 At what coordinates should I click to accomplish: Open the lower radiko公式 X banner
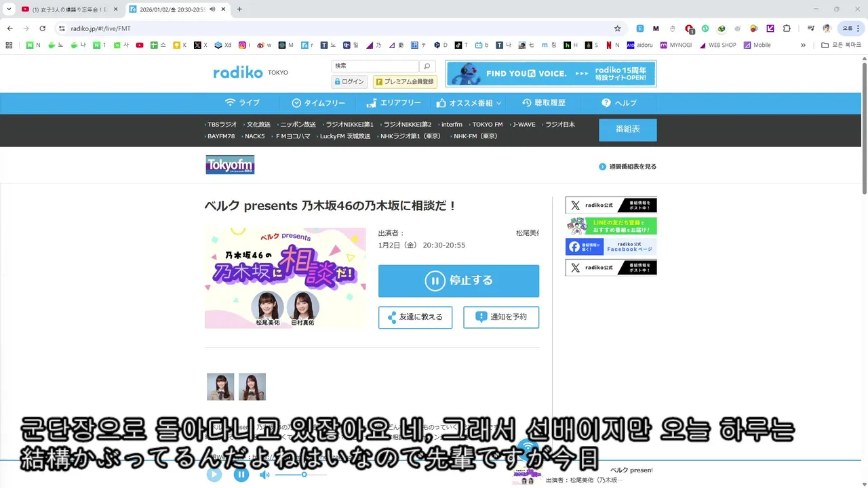click(x=611, y=268)
